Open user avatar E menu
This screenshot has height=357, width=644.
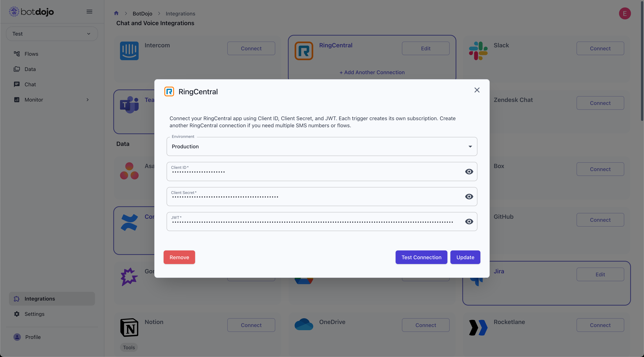pyautogui.click(x=624, y=13)
